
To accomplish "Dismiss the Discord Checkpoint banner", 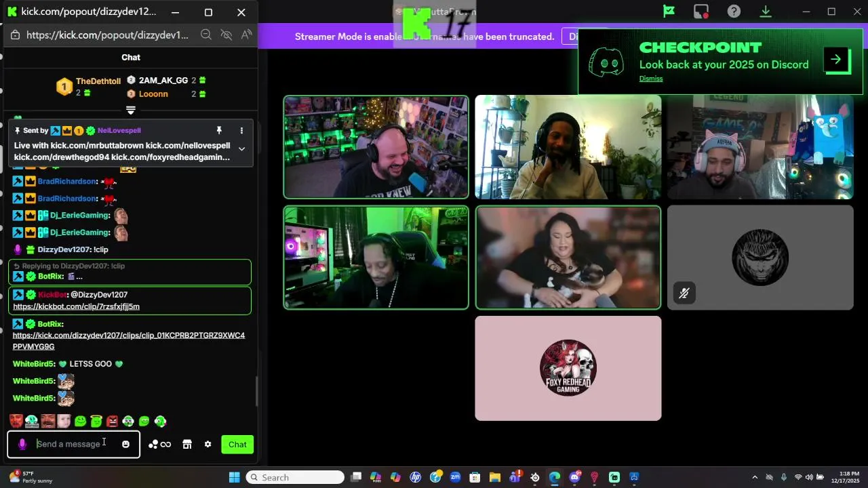I will 651,79.
